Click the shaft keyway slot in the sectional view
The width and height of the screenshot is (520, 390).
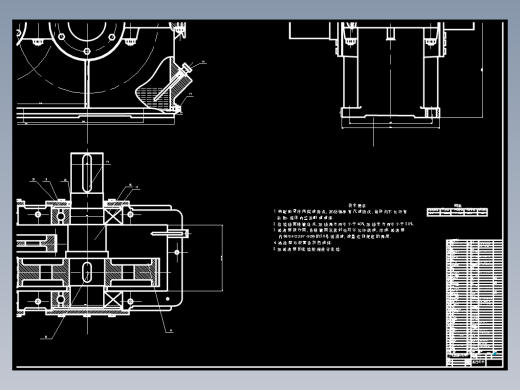87,173
